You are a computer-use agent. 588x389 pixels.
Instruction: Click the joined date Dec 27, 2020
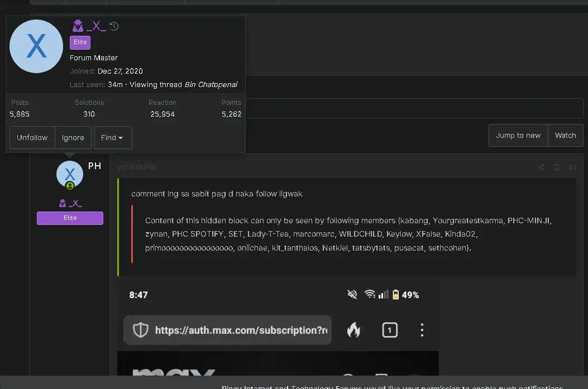click(x=120, y=71)
